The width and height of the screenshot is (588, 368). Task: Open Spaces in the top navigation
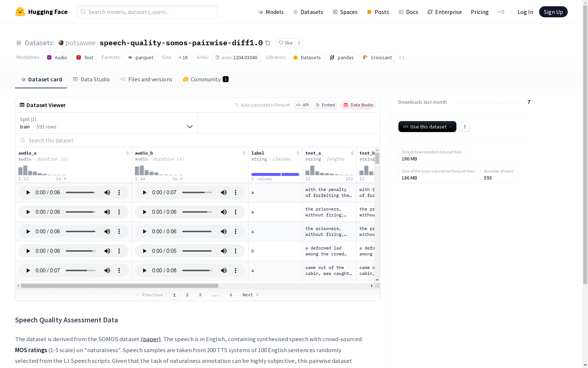click(345, 12)
